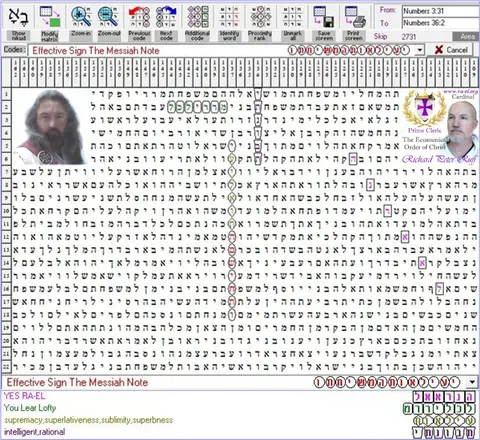Select matrix row header 8
The image size is (480, 440).
coord(6,185)
